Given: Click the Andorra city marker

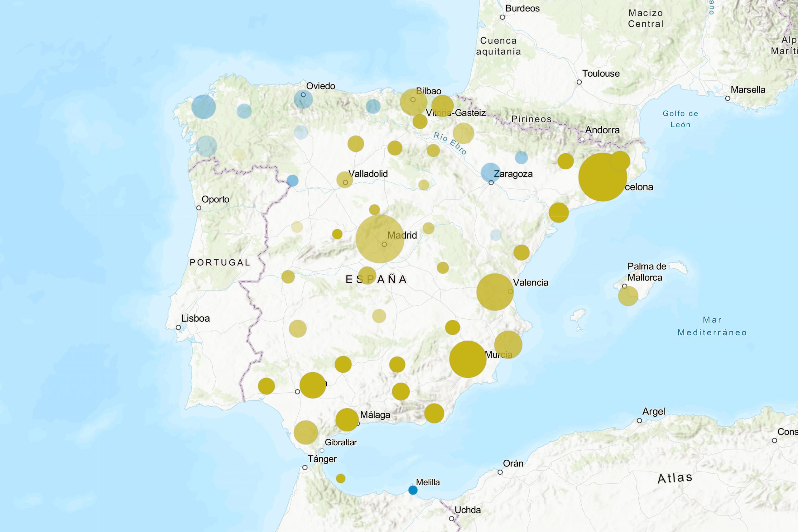Looking at the screenshot, I should (x=582, y=139).
